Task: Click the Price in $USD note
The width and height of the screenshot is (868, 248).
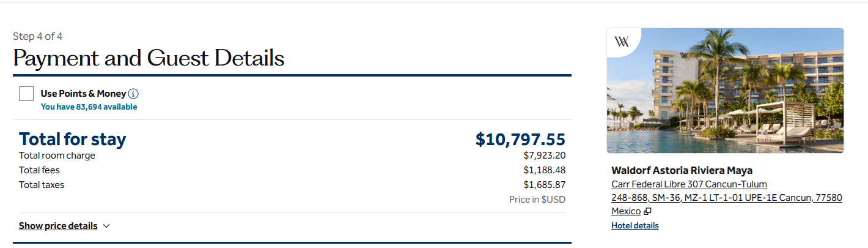Action: tap(537, 200)
